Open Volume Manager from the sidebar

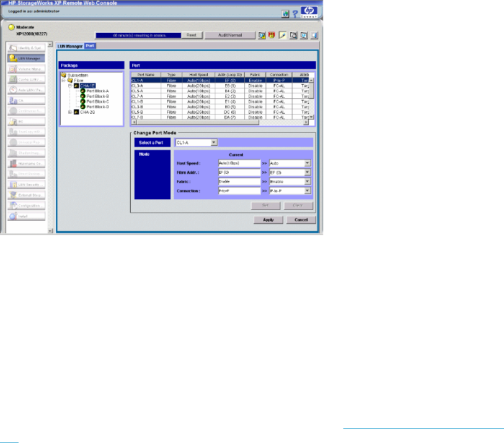click(x=26, y=69)
